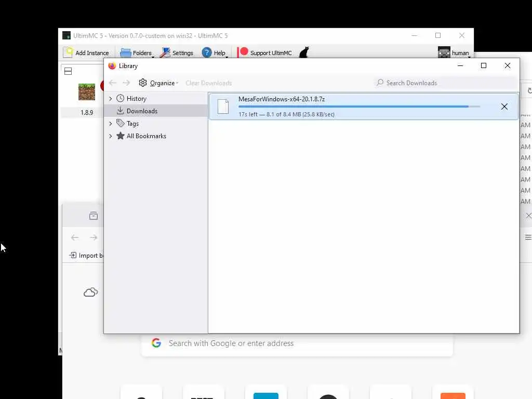Click the MesaForWindows-x64-20.1.8.7z file name
Screen dimensions: 532x399
pyautogui.click(x=281, y=99)
